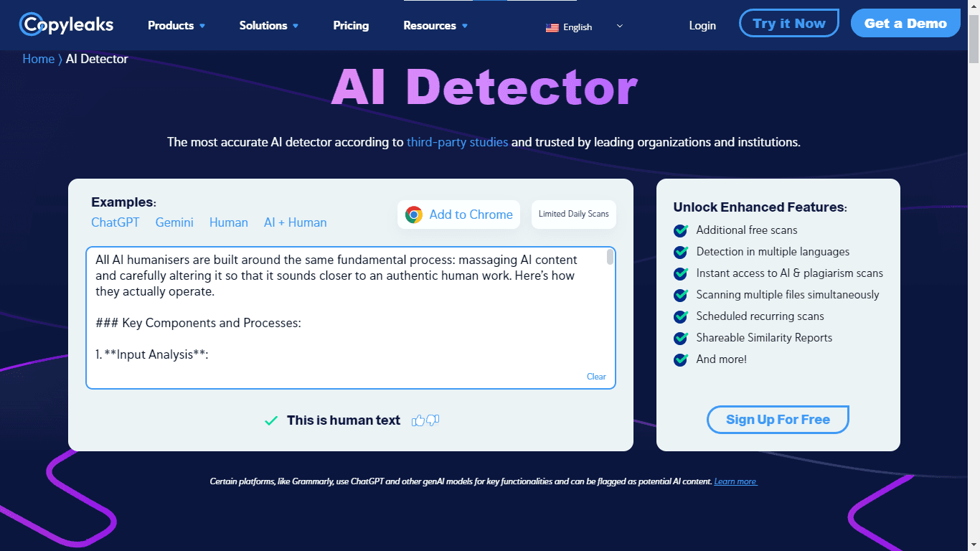Click the green result checkmark icon
The width and height of the screenshot is (980, 551).
(271, 421)
